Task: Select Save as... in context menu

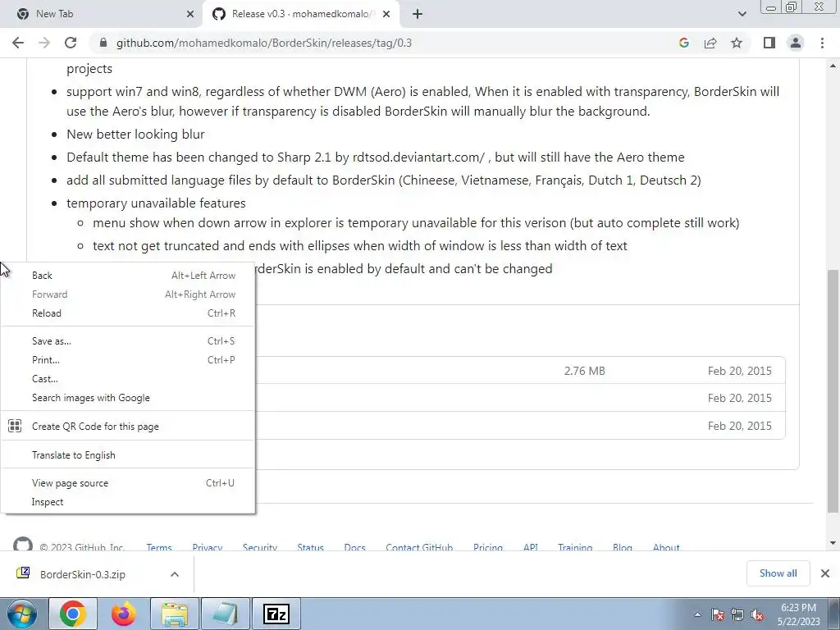Action: (x=127, y=341)
